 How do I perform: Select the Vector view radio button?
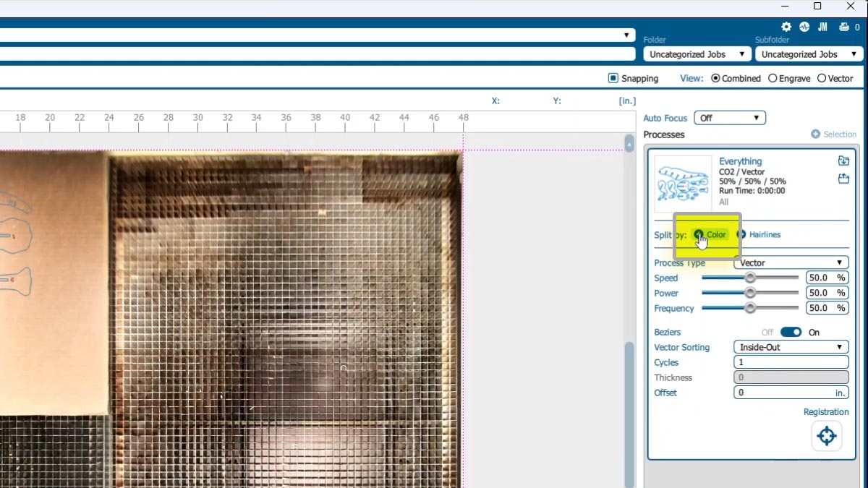pos(822,78)
